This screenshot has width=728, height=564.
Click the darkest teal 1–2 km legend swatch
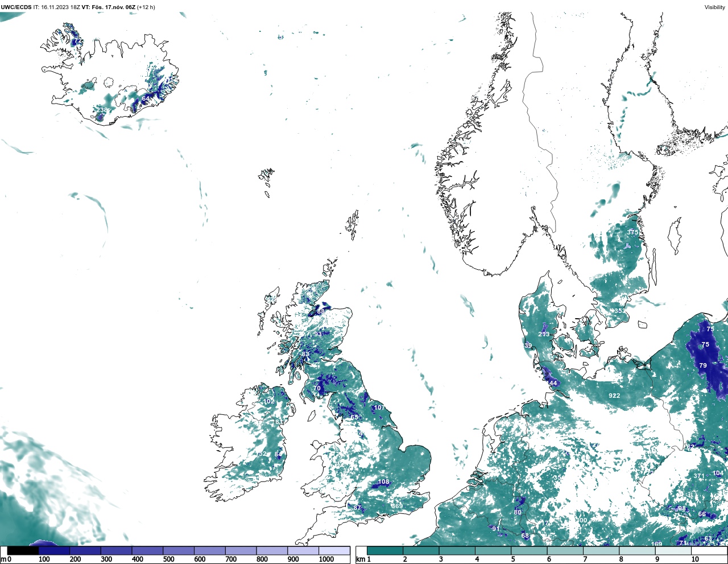tap(385, 550)
